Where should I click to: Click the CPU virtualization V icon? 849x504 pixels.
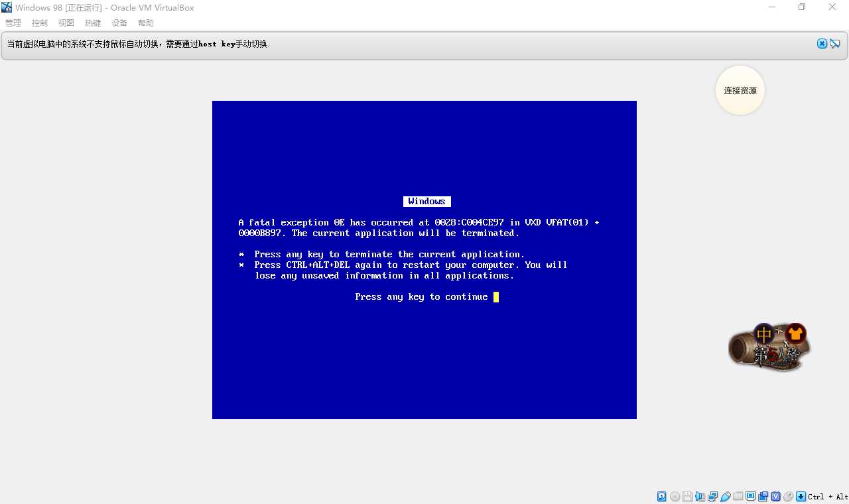pos(775,497)
